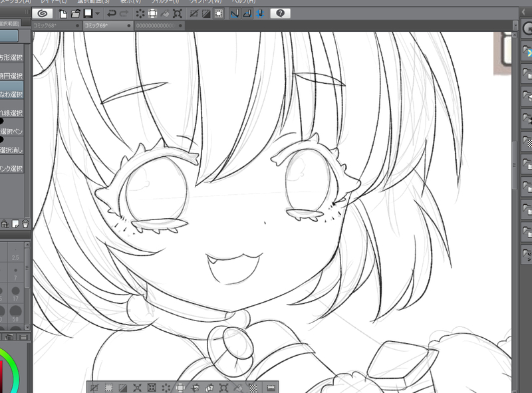
Task: Click the Fill bucket icon in top toolbar
Action: pos(165,13)
